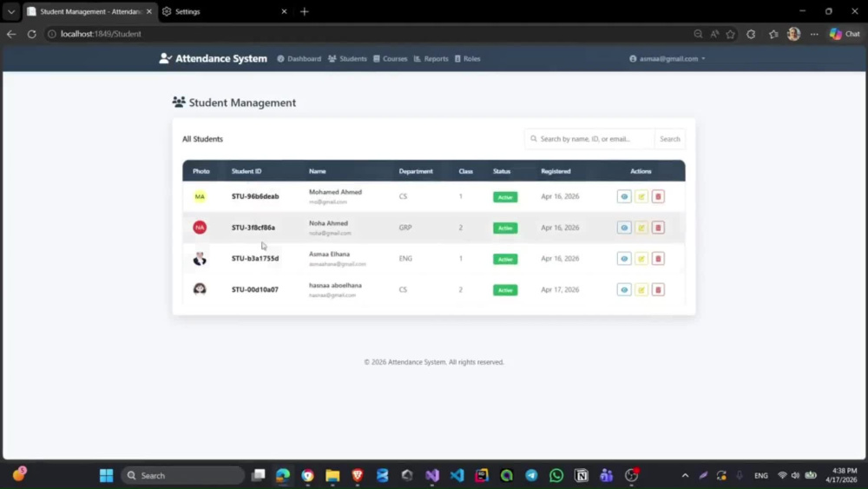Delete hasnaa aboelhana's student record
The width and height of the screenshot is (868, 489).
pos(658,289)
